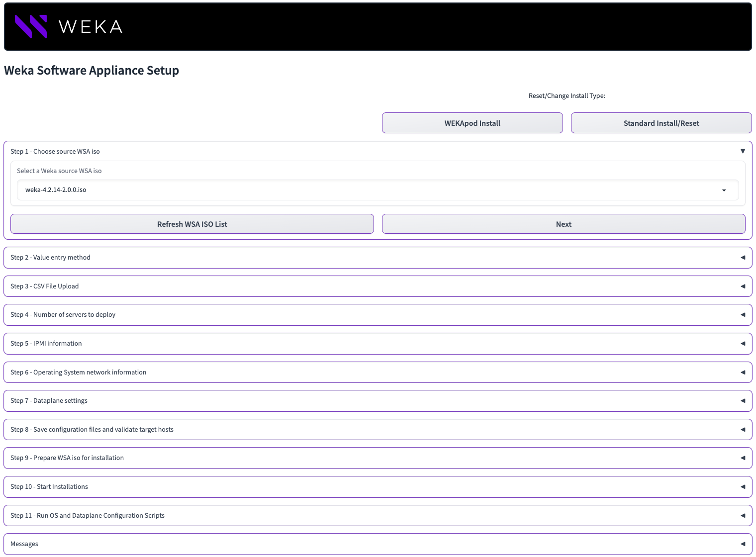Click the WEKApod Install button
The image size is (756, 557).
pos(472,123)
